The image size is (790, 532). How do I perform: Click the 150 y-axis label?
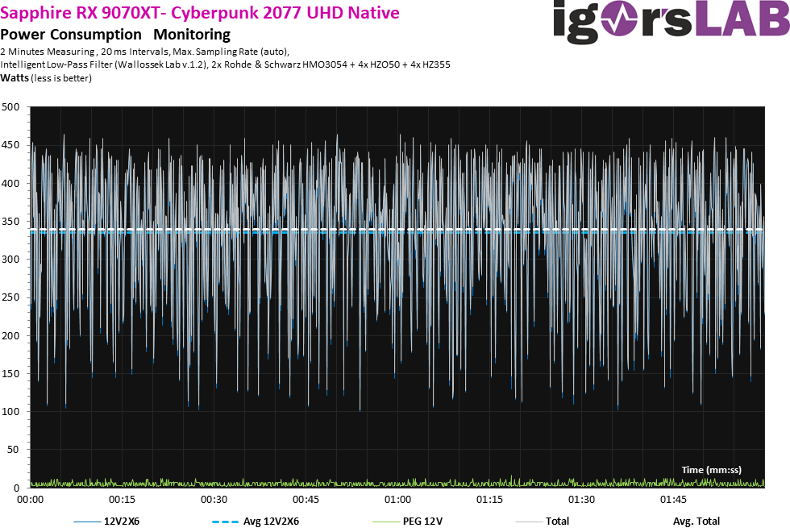click(x=10, y=374)
